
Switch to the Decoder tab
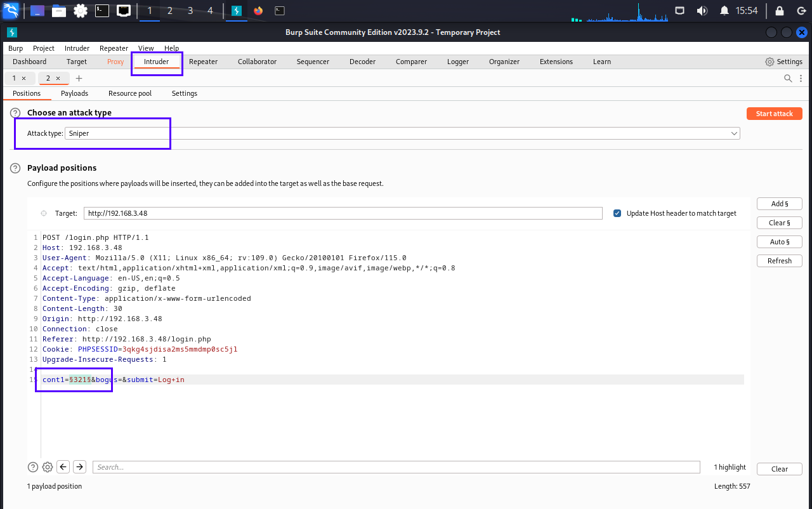(362, 62)
